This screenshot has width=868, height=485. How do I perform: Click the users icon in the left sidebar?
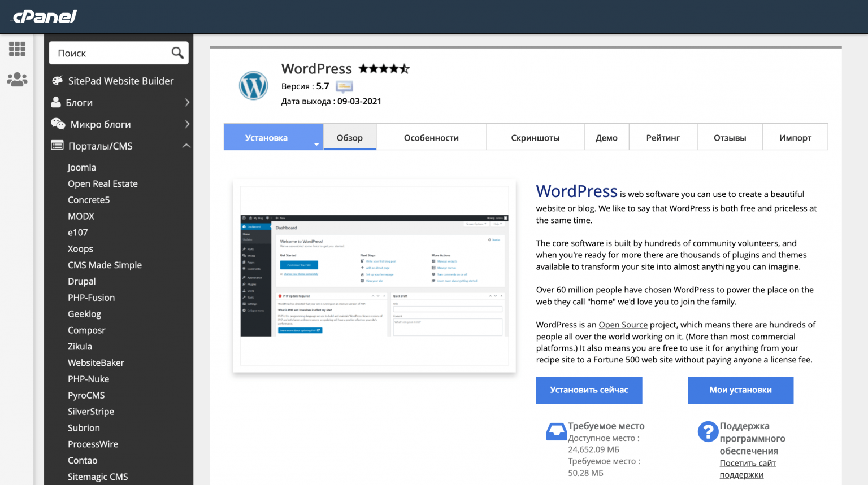17,79
